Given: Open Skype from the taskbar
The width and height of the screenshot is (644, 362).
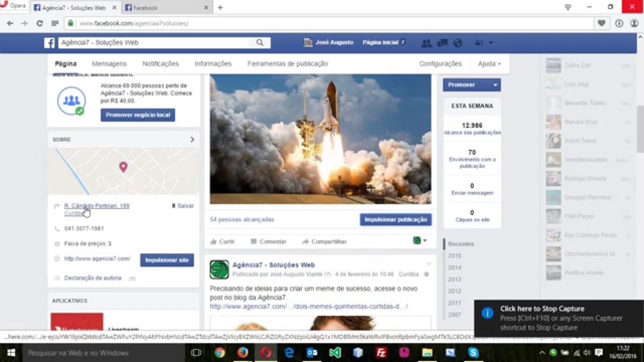Looking at the screenshot, I should click(473, 353).
